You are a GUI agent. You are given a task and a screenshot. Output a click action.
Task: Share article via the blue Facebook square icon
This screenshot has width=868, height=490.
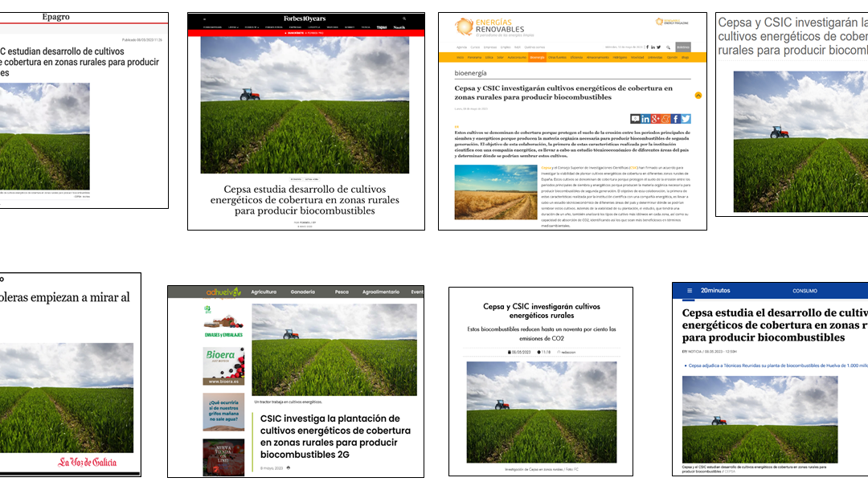point(675,119)
